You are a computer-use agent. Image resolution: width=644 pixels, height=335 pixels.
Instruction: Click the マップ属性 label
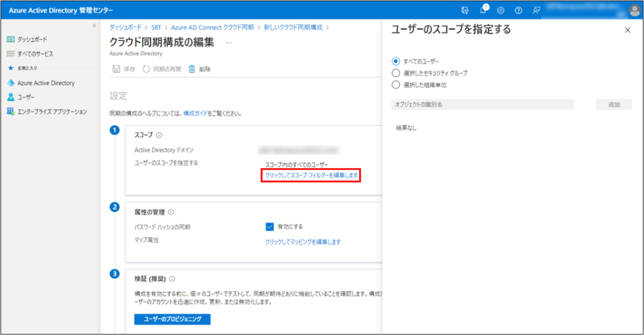click(147, 240)
